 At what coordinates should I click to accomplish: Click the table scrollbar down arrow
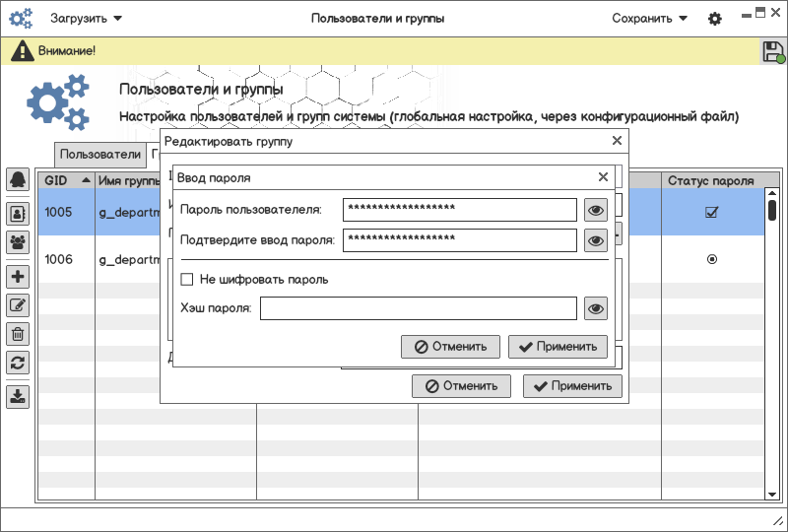772,495
